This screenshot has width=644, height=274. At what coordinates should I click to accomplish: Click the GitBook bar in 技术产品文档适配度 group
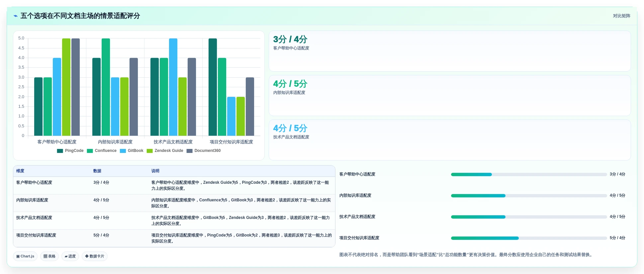pos(173,87)
